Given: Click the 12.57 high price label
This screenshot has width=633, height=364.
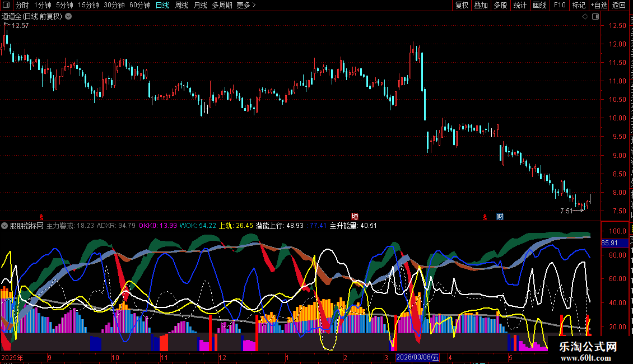Looking at the screenshot, I should (x=20, y=25).
